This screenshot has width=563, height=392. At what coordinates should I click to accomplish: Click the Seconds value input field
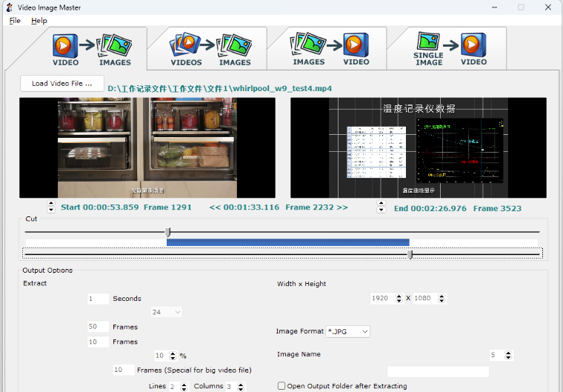click(98, 299)
